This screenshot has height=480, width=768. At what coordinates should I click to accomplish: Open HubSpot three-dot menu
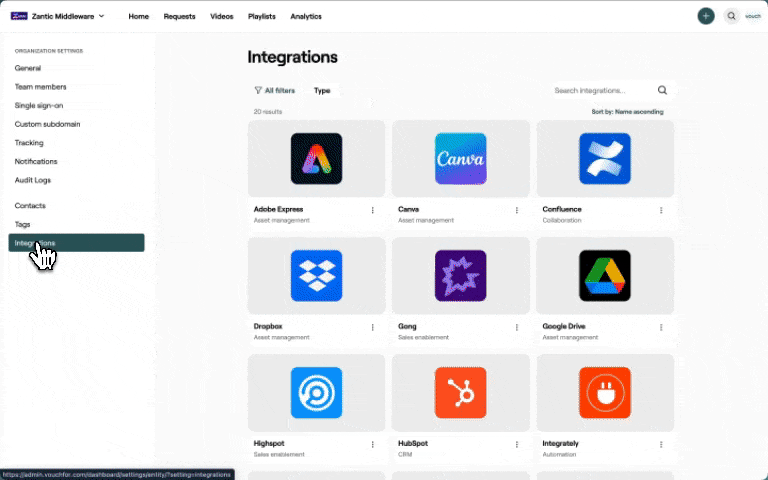tap(517, 444)
